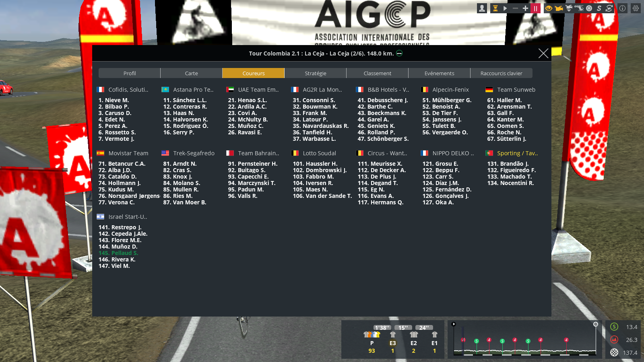Open the information (i) icon
Image resolution: width=644 pixels, height=362 pixels.
(622, 8)
